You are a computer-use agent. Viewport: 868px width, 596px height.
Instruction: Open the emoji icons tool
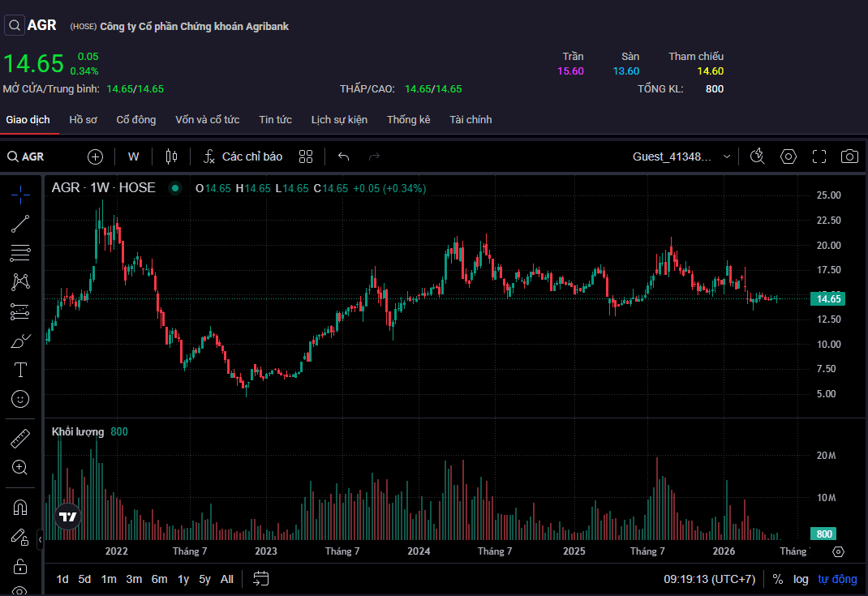(20, 399)
